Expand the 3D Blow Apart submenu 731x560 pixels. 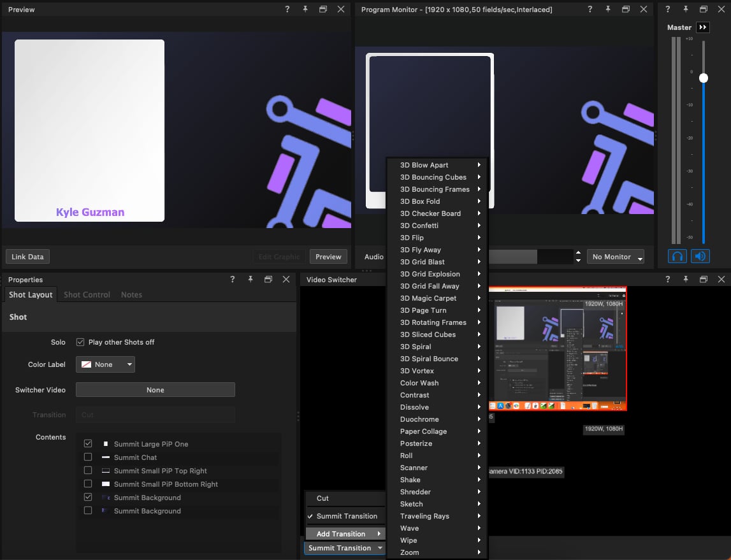[x=437, y=165]
